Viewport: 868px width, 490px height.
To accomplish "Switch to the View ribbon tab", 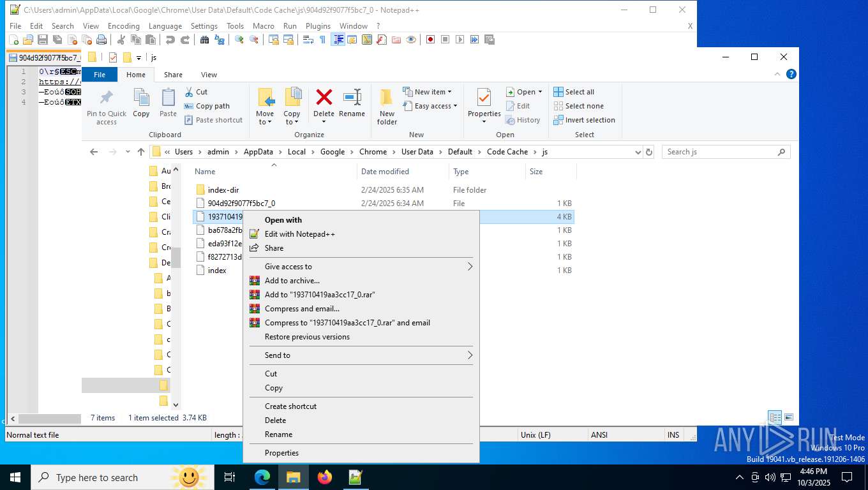I will pos(209,75).
